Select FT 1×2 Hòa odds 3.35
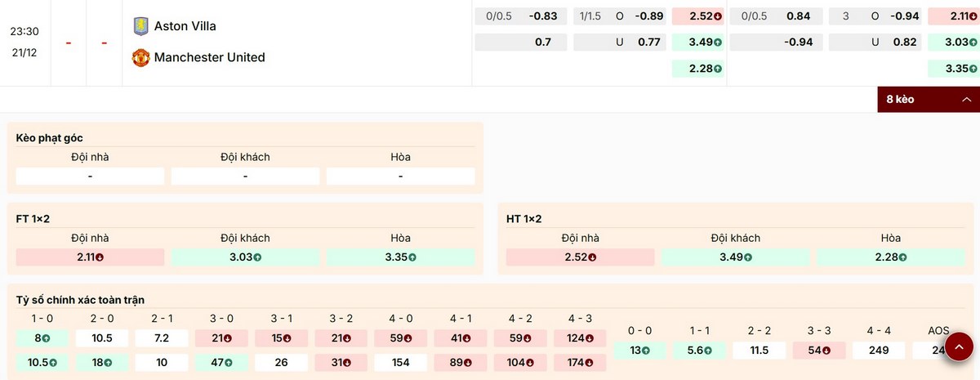Screen dimensions: 980x380 400,257
